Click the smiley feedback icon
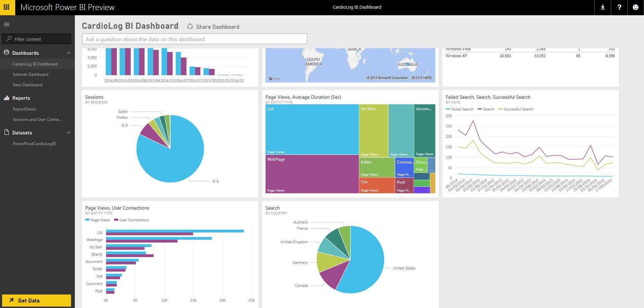 coord(636,7)
